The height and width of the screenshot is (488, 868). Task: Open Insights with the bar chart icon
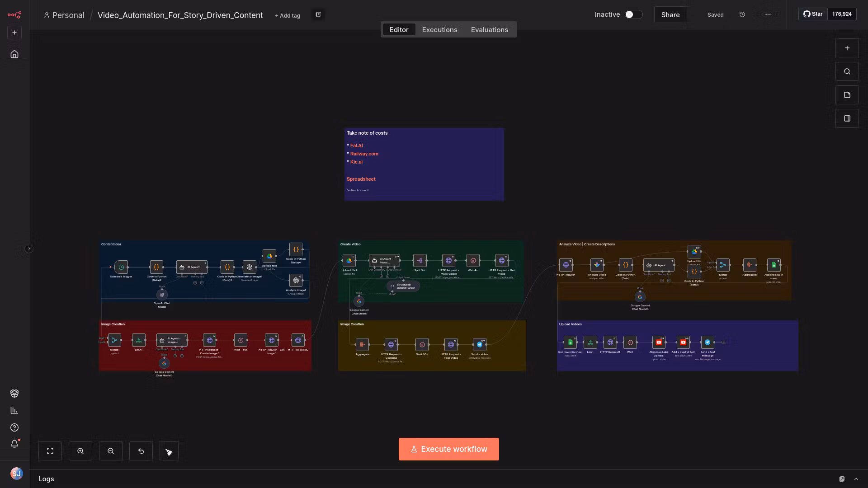point(14,410)
